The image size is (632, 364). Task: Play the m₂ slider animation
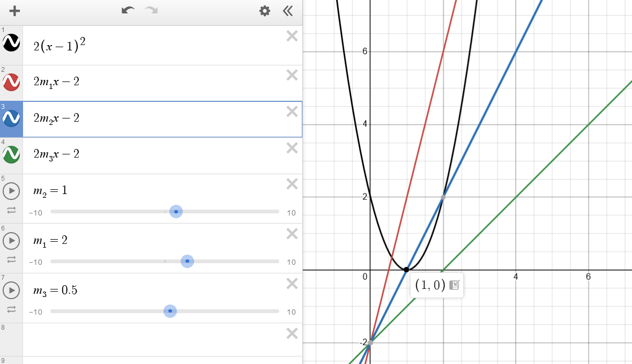point(11,191)
